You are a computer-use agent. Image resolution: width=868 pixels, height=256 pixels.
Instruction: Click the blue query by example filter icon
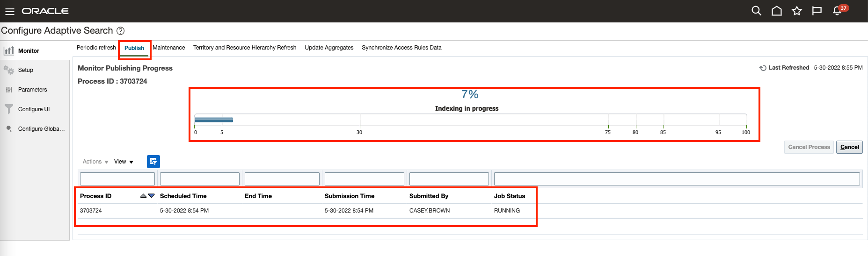pyautogui.click(x=153, y=162)
